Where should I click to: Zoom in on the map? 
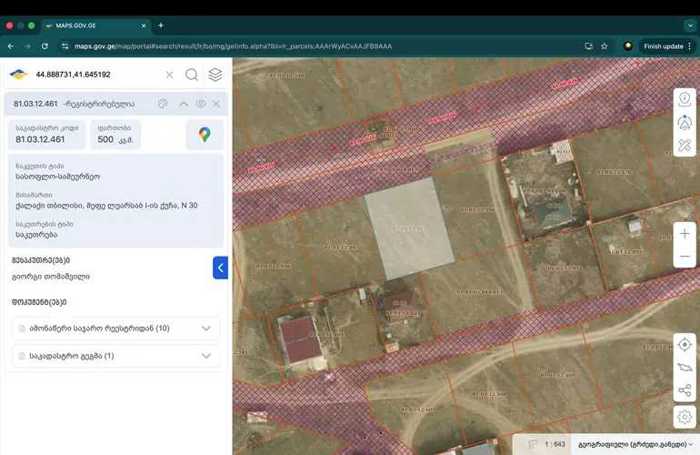point(684,233)
